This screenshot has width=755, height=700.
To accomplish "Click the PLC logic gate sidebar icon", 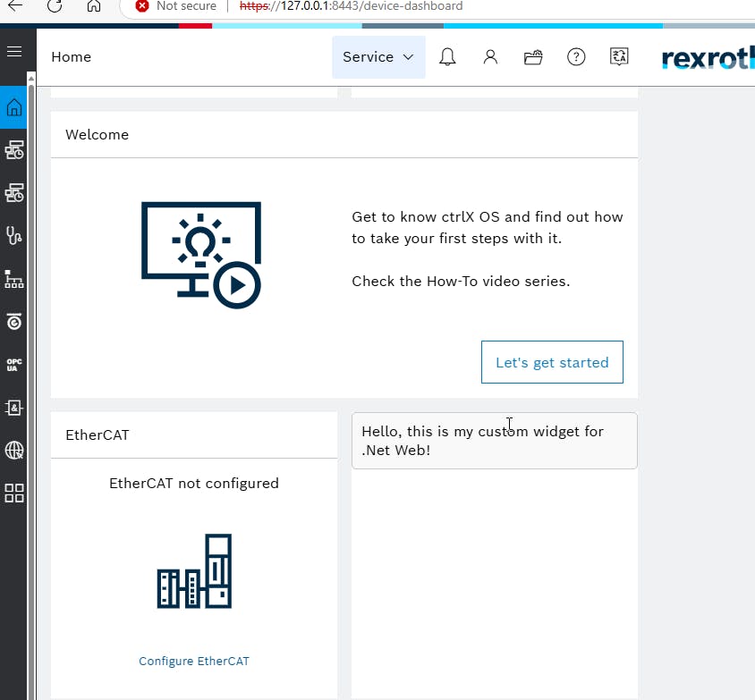I will [x=14, y=408].
